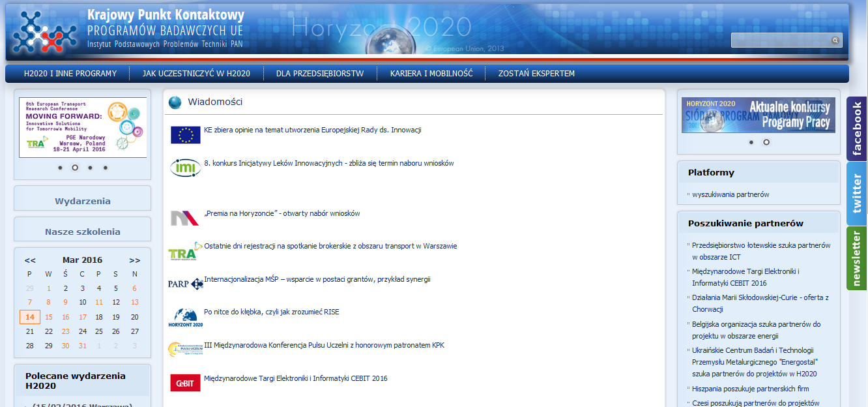Click Polecane wydarzenia H2020 heading
Image resolution: width=868 pixels, height=407 pixels.
(x=76, y=381)
